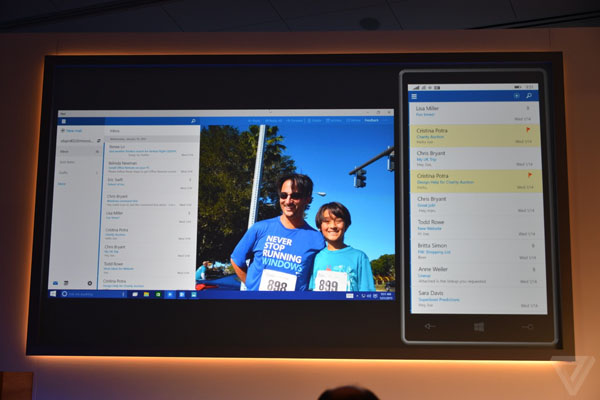Screen dimensions: 600x400
Task: Open Settings gear in desktop Mail sidebar
Action: (x=90, y=283)
